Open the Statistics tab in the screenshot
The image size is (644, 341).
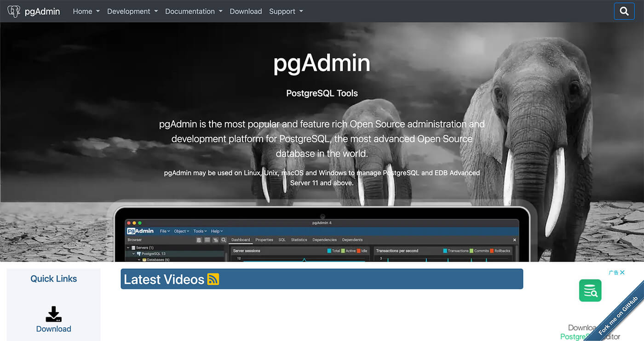coord(299,240)
